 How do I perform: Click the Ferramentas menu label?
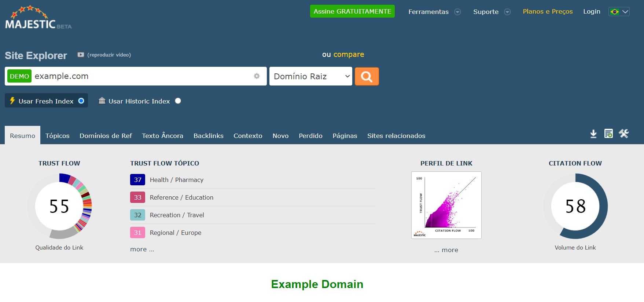(x=428, y=12)
